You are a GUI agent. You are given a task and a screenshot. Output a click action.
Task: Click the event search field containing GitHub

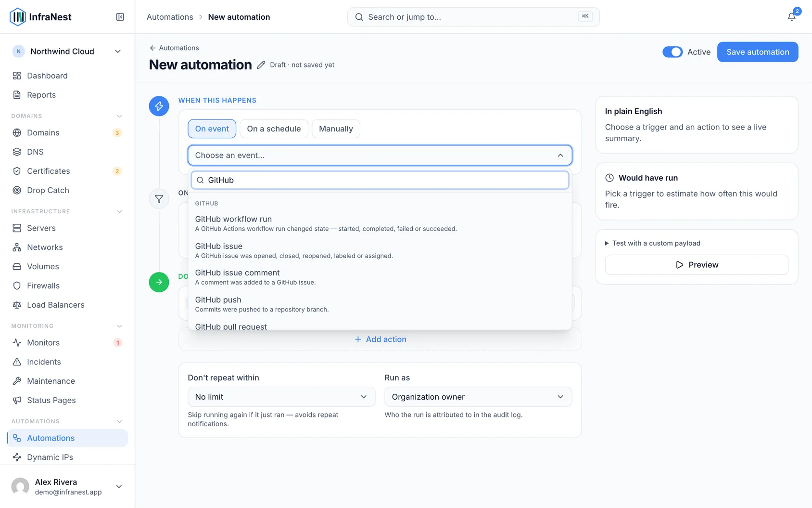click(380, 180)
